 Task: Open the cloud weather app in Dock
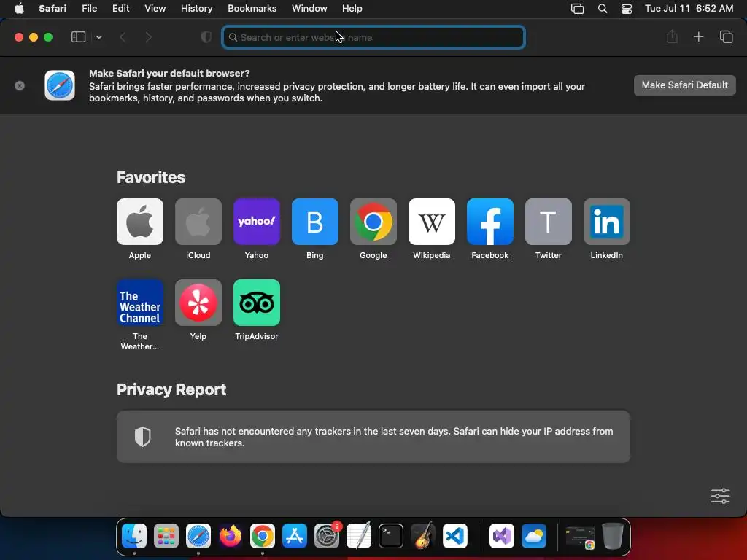[533, 536]
